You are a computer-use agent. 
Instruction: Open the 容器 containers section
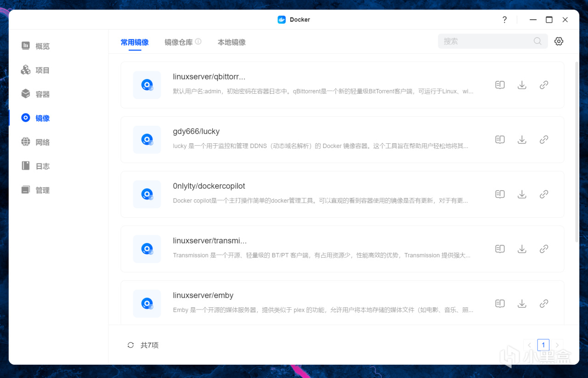(35, 94)
